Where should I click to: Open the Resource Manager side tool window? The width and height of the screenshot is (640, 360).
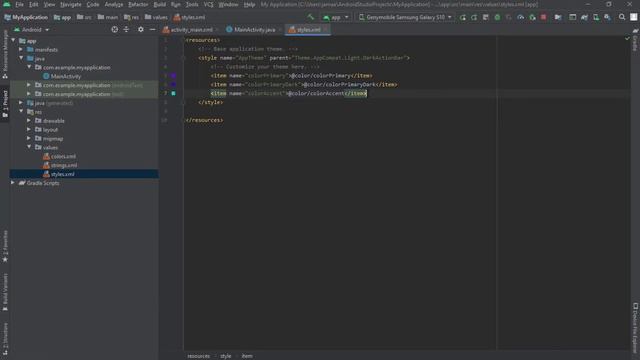5,54
